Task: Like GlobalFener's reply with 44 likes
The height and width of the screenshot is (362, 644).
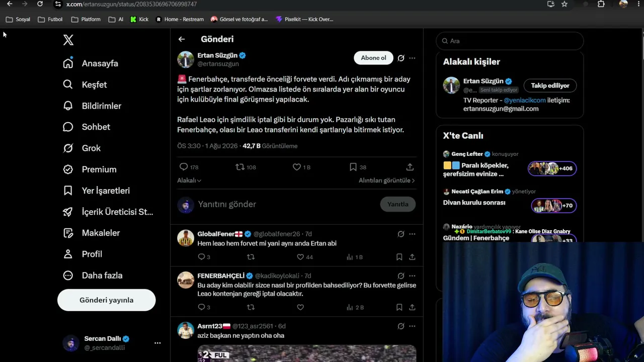Action: point(305,257)
